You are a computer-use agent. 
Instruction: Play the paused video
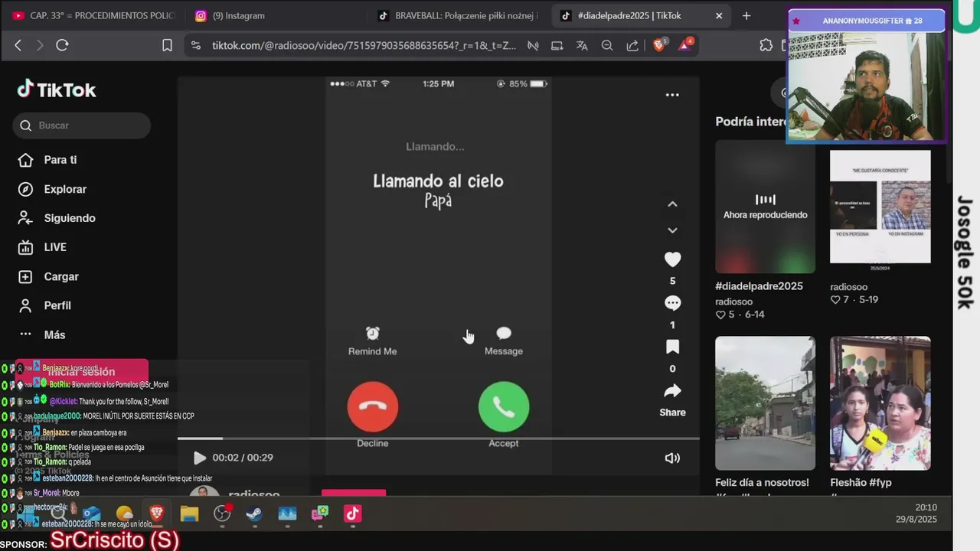tap(199, 458)
